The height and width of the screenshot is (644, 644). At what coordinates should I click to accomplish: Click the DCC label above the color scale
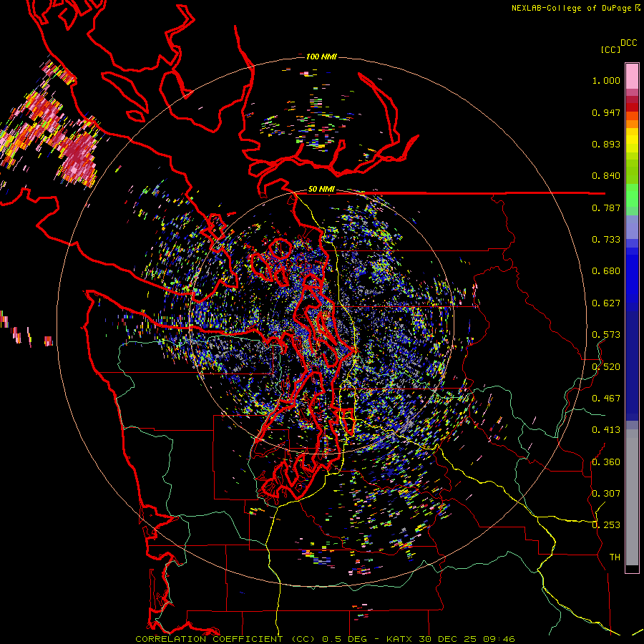click(x=628, y=43)
